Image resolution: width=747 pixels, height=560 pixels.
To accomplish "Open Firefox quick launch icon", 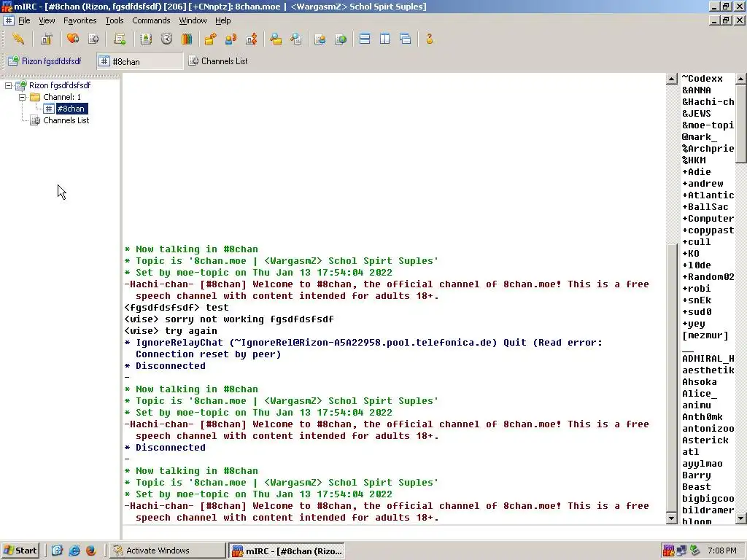I will 91,551.
